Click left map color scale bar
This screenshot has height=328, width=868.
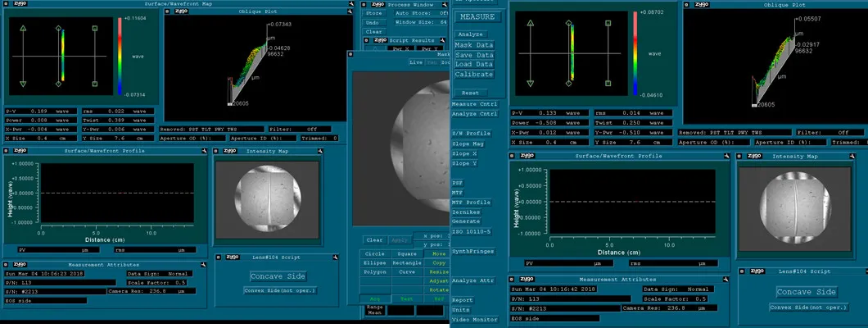[x=120, y=56]
